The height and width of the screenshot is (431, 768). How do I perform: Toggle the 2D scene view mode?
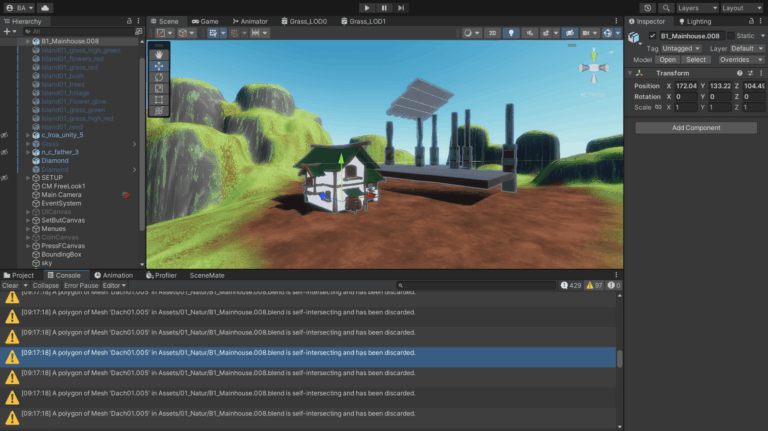[491, 33]
